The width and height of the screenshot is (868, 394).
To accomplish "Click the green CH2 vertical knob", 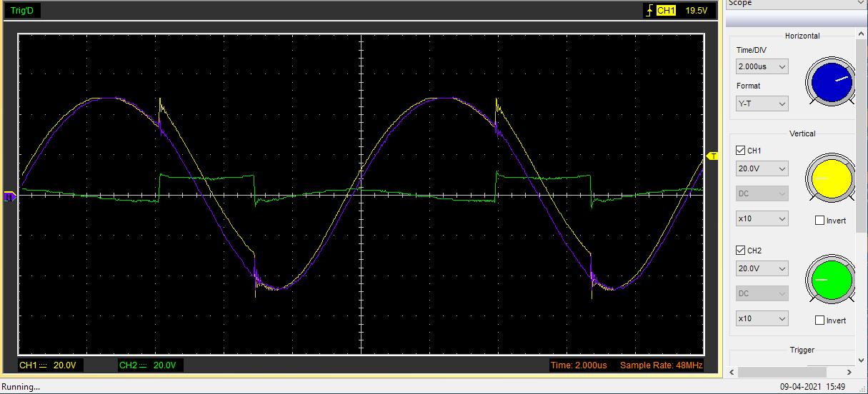I will point(830,278).
